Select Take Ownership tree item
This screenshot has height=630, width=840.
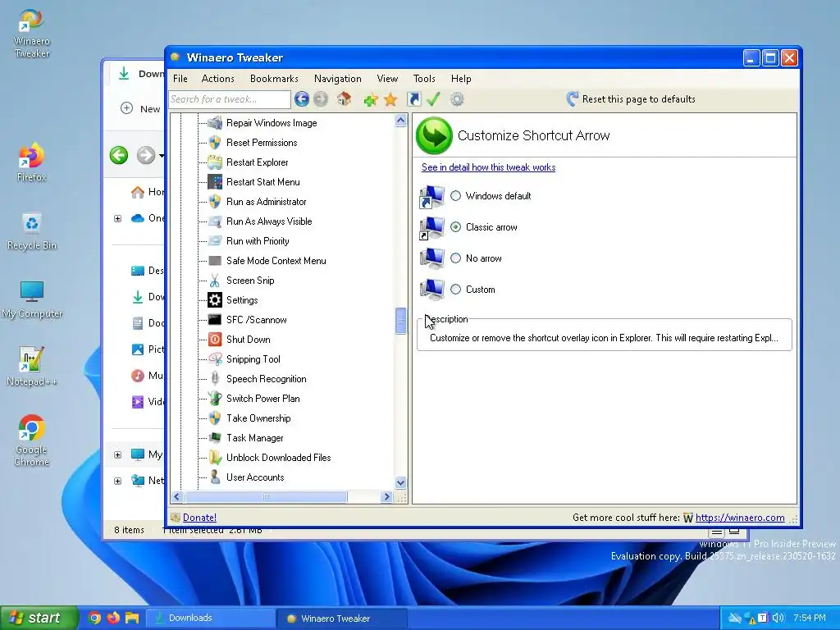pos(258,418)
